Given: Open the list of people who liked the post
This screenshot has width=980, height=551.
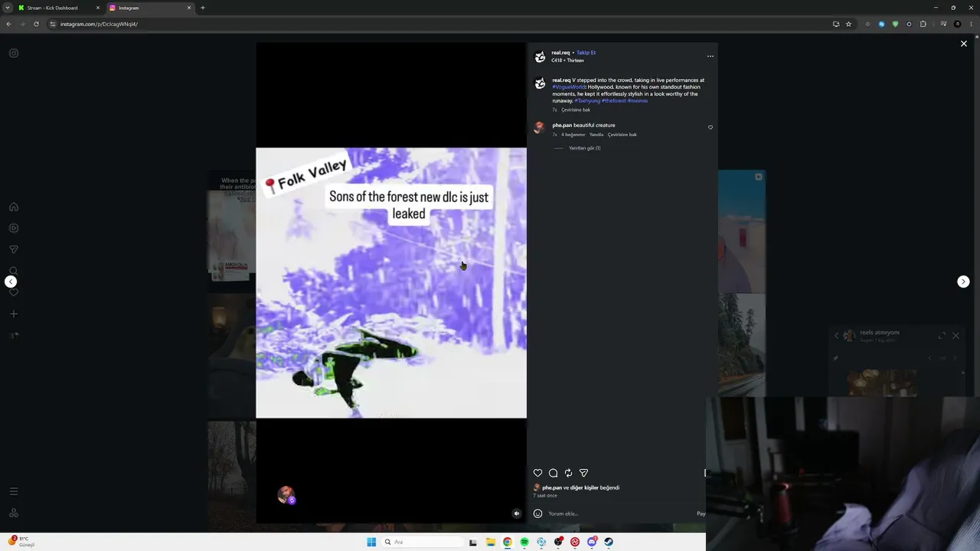Looking at the screenshot, I should tap(581, 487).
